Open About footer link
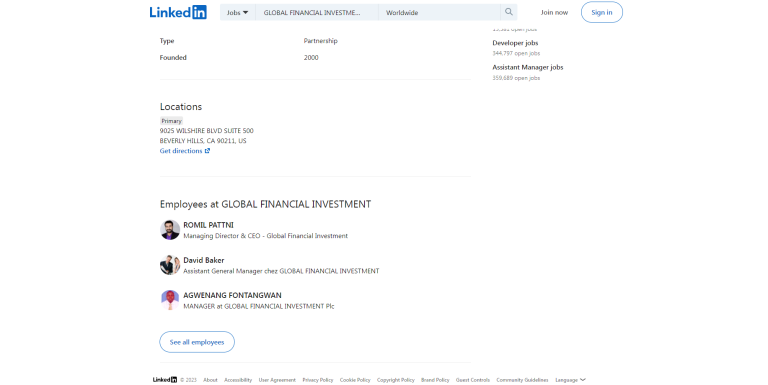The image size is (768, 385). coord(210,380)
